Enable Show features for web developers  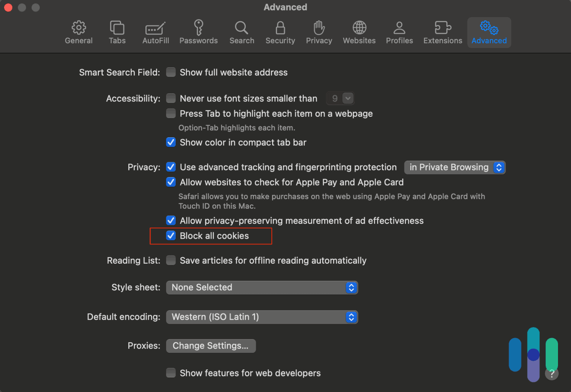tap(171, 373)
